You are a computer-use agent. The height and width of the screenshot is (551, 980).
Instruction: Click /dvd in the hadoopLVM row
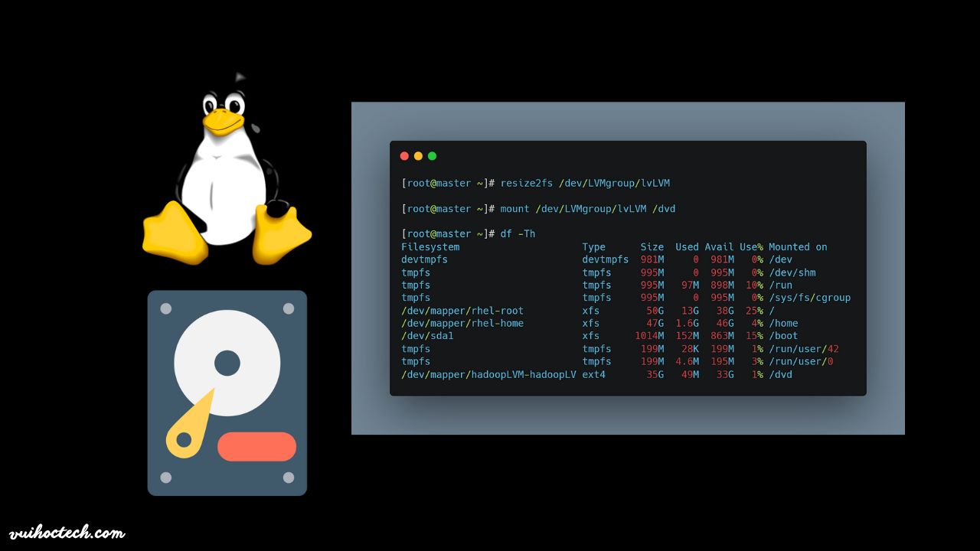click(x=780, y=374)
